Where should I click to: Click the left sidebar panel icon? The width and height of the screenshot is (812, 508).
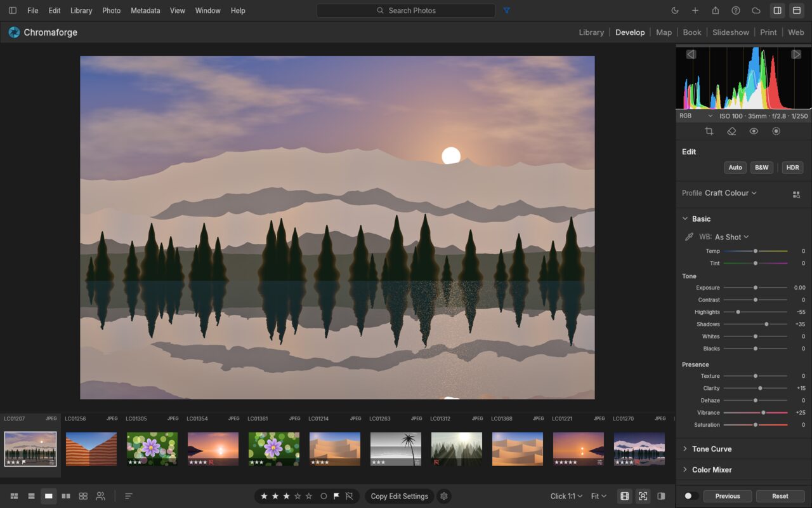(13, 11)
